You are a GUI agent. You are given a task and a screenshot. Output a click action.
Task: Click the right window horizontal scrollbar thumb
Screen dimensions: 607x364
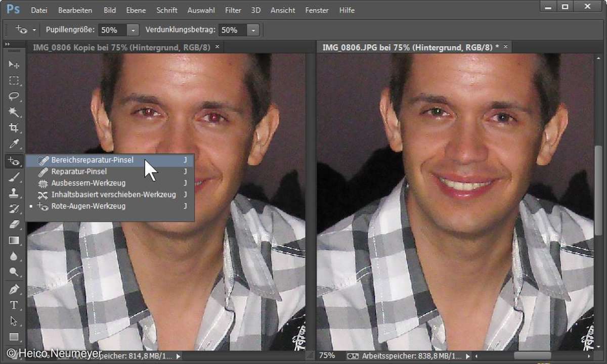click(x=533, y=356)
